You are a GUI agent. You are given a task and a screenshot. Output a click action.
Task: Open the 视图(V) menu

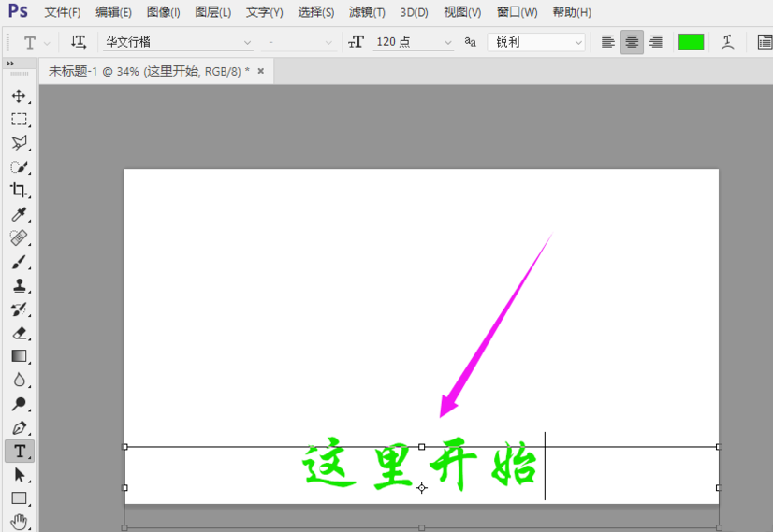click(462, 12)
